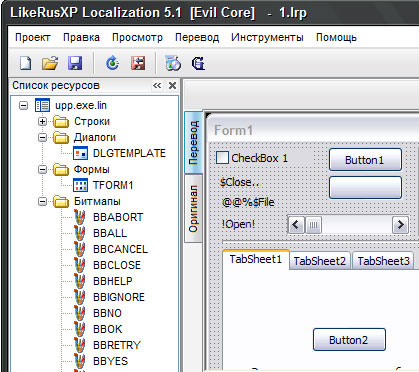Open the Помощь menu
This screenshot has height=372, width=419.
(336, 37)
